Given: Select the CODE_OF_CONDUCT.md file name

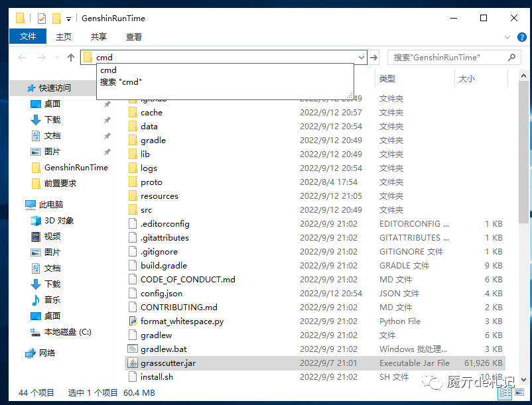Looking at the screenshot, I should click(188, 280).
